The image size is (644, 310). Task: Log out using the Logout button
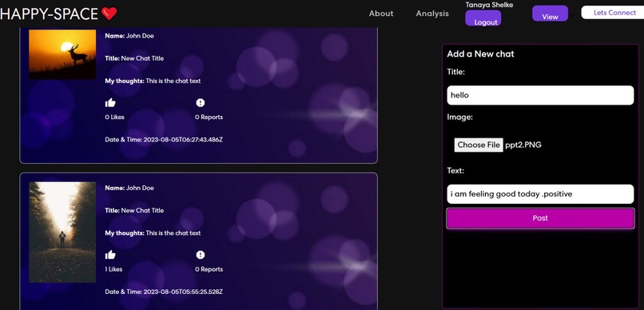tap(483, 18)
